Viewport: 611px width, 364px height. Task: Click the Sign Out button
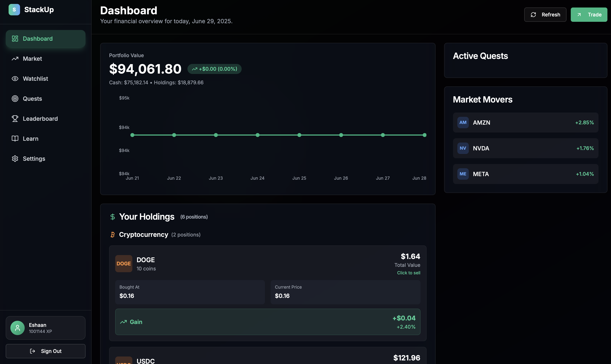pos(45,351)
